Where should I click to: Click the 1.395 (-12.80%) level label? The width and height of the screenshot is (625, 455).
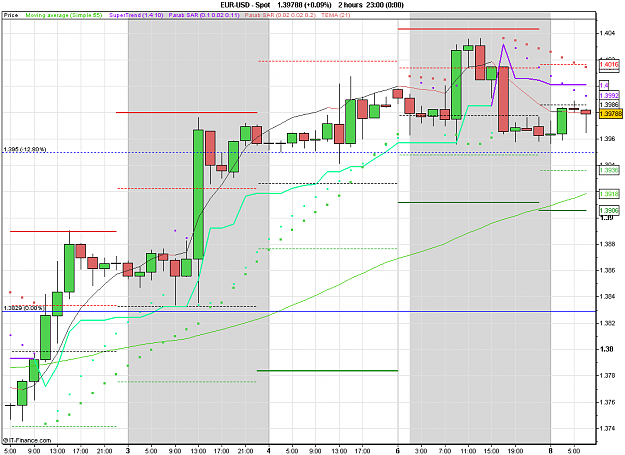coord(25,149)
